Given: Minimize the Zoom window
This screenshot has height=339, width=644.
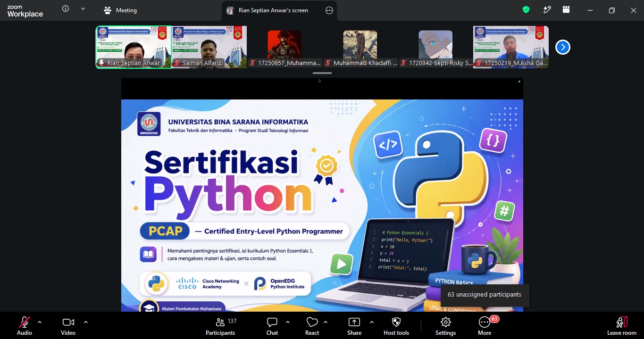Looking at the screenshot, I should coord(590,10).
